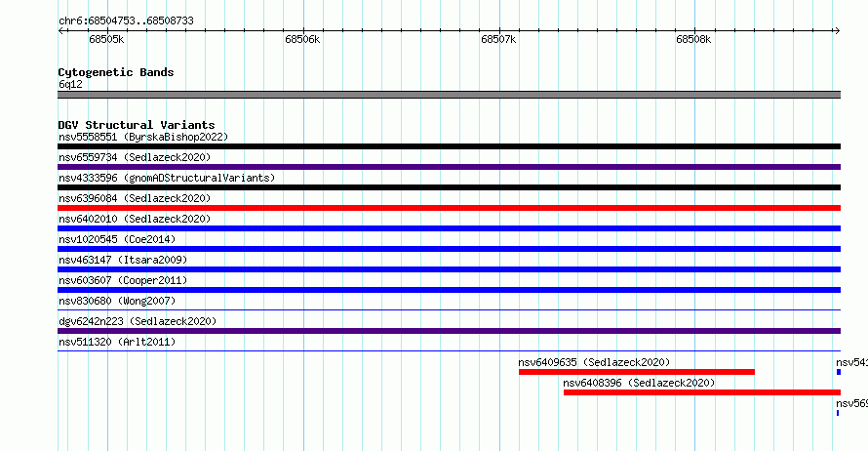Click the thin blue line under nsv511320
This screenshot has height=451, width=868.
(x=449, y=350)
